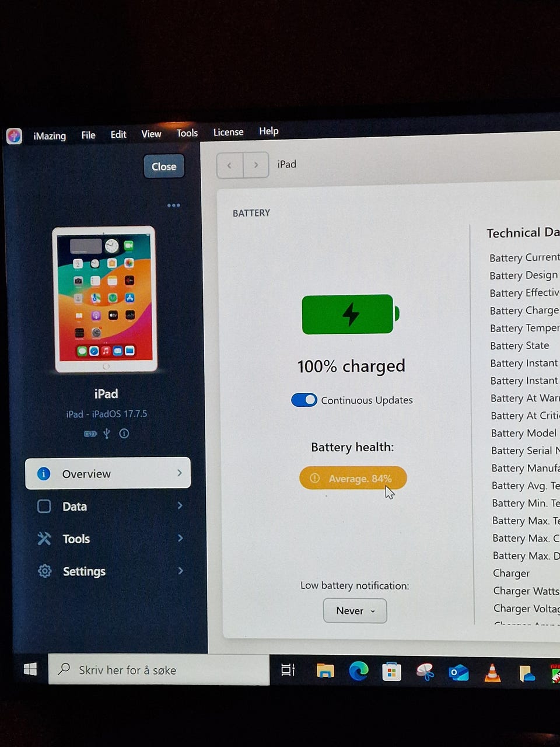Click the Charger row
560x747 pixels.
click(512, 573)
